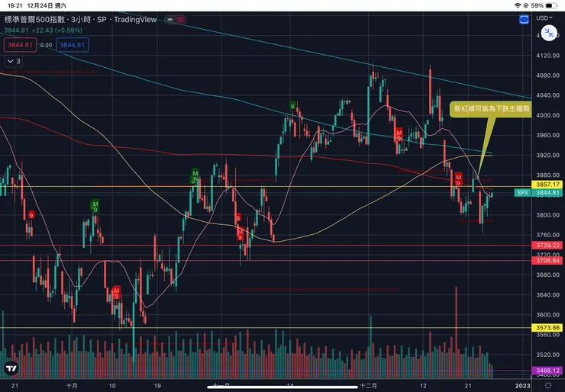
Task: Tap the standalone red 9 signal marker
Action: click(31, 215)
